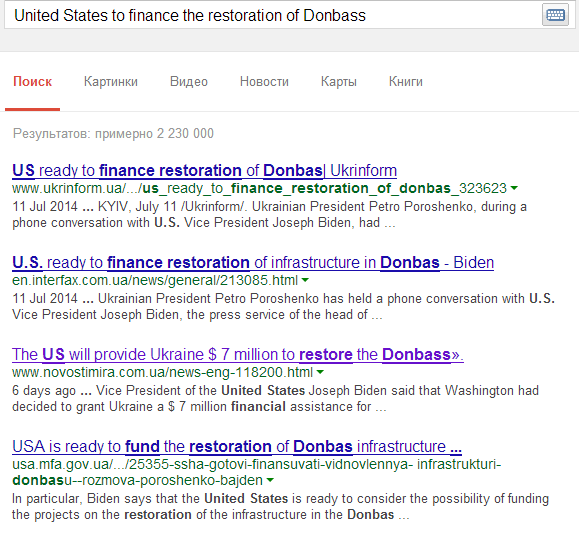The height and width of the screenshot is (539, 579).
Task: Open the Карты tab
Action: click(x=339, y=81)
